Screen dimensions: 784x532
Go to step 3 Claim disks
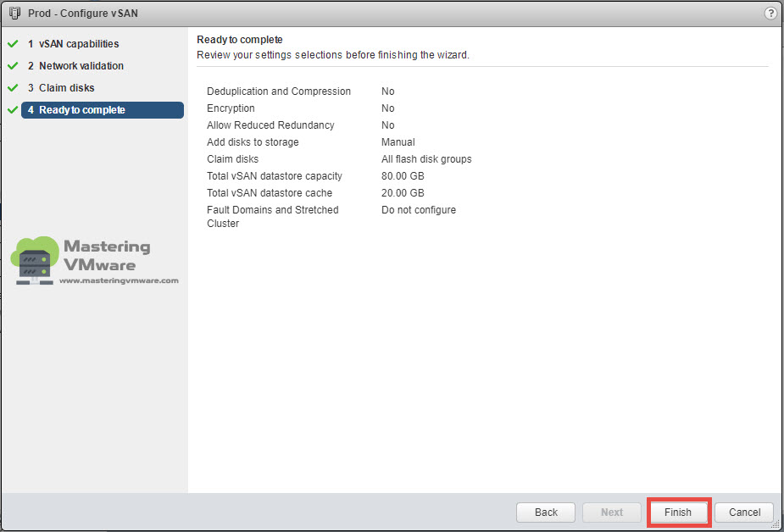[61, 88]
